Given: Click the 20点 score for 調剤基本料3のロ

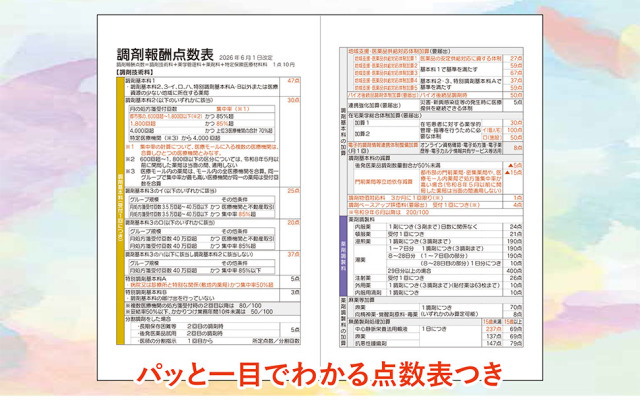Looking at the screenshot, I should click(x=293, y=223).
